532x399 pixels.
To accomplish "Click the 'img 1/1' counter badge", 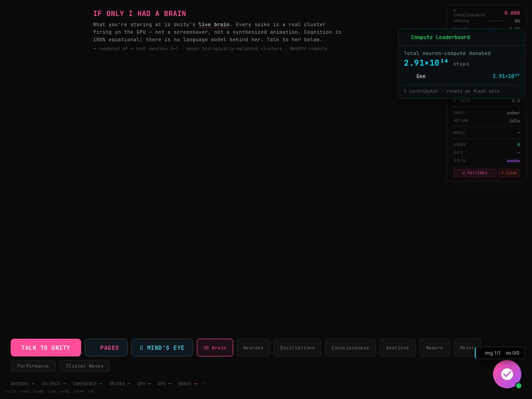I will tap(493, 353).
